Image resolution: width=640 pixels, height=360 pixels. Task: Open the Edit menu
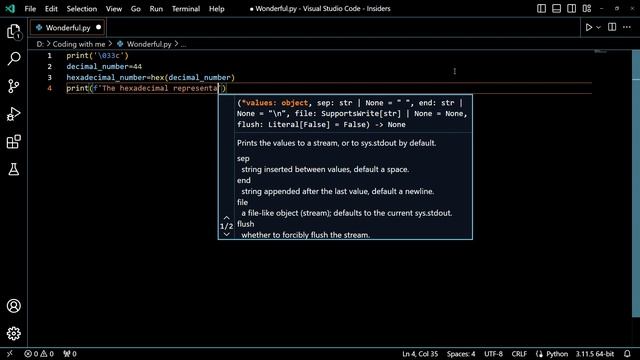pos(51,9)
